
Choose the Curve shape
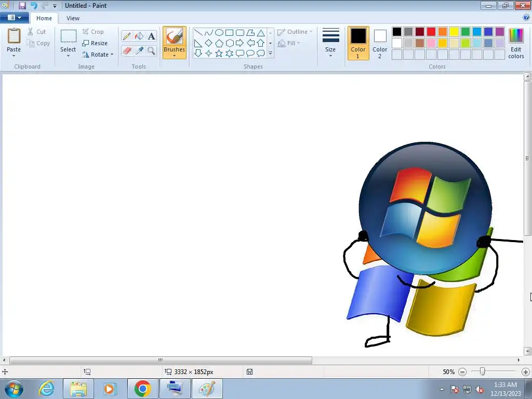pyautogui.click(x=209, y=33)
